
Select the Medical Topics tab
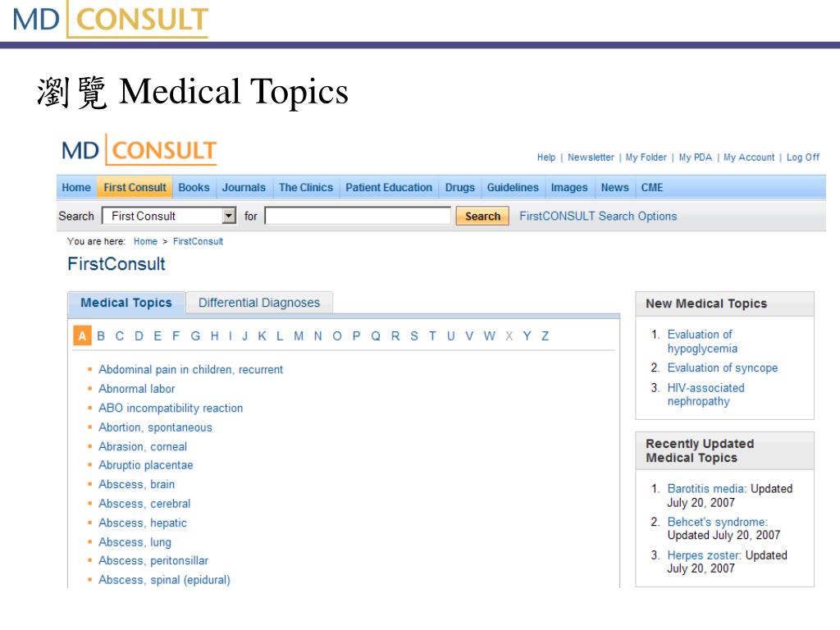pos(126,303)
